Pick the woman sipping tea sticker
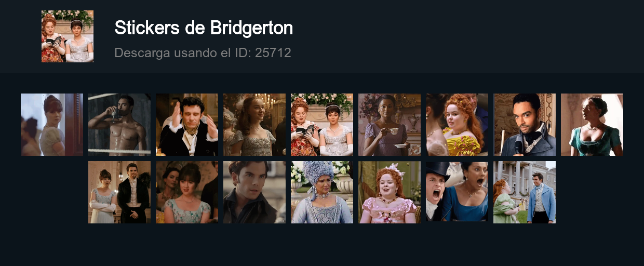Viewport: 644px width, 266px height. tap(390, 125)
